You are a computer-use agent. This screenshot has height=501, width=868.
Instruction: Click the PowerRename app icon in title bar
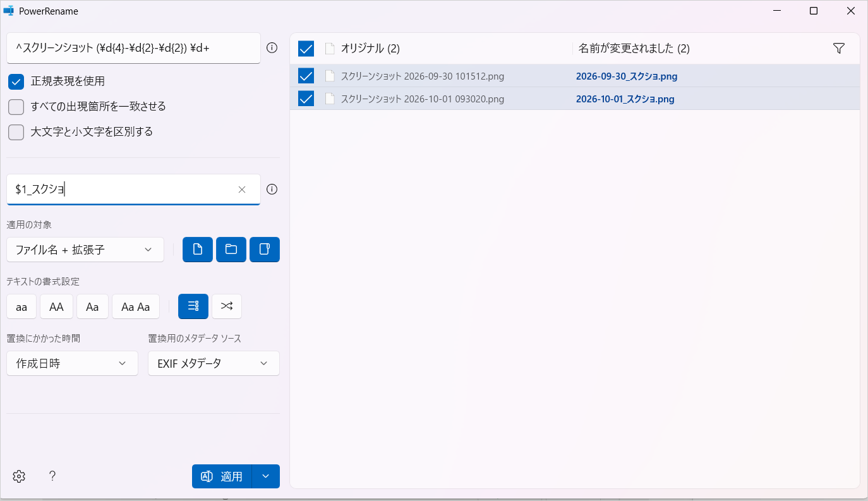coord(9,11)
